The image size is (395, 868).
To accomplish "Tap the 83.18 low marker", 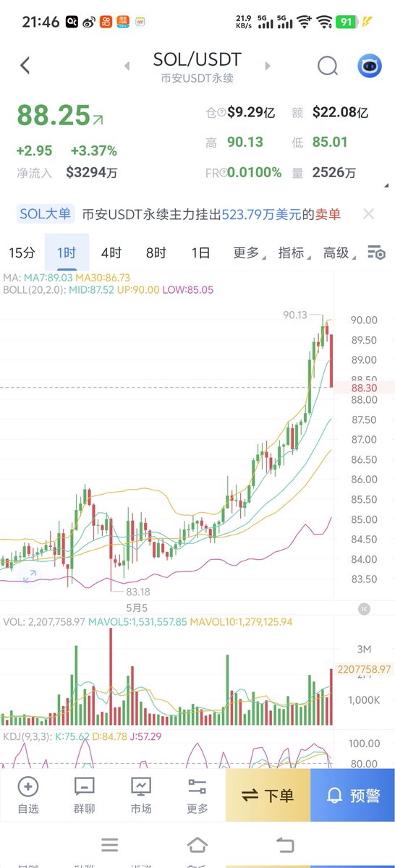I will [137, 592].
